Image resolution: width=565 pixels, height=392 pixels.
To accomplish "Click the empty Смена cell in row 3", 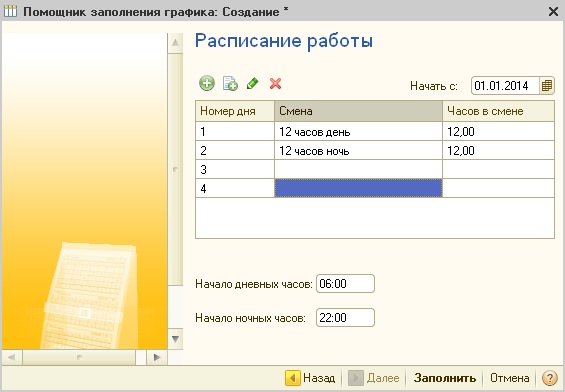I will (x=358, y=169).
